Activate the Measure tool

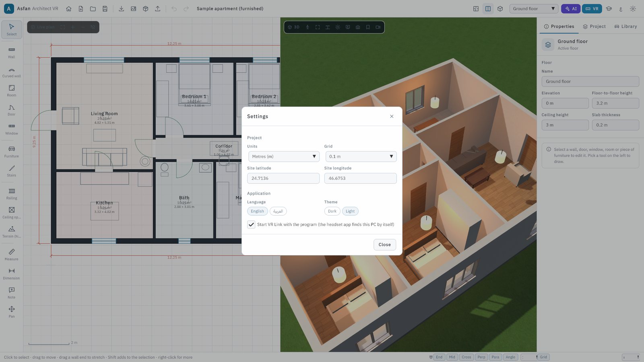coord(12,255)
